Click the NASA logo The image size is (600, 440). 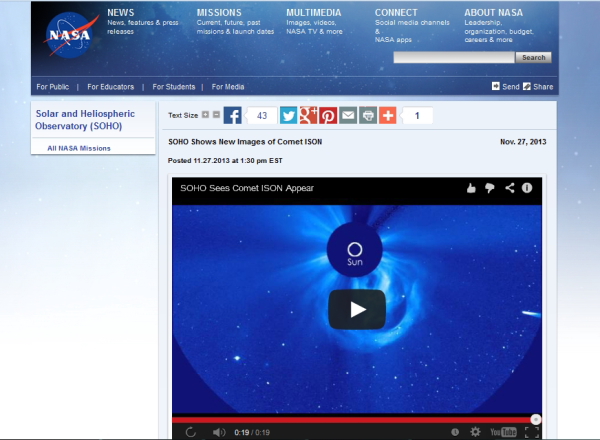(x=69, y=37)
